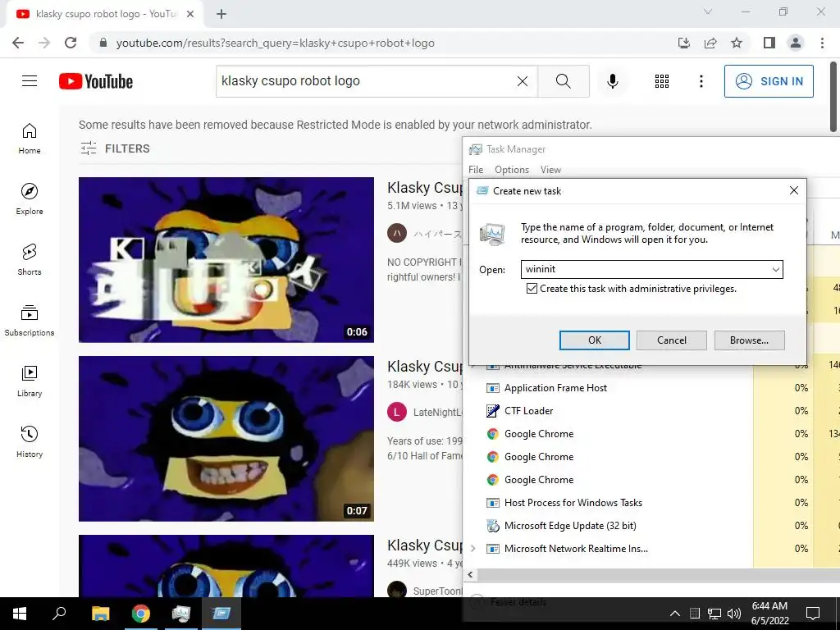Click the LateNightL channel avatar
Image resolution: width=840 pixels, height=630 pixels.
(x=397, y=412)
